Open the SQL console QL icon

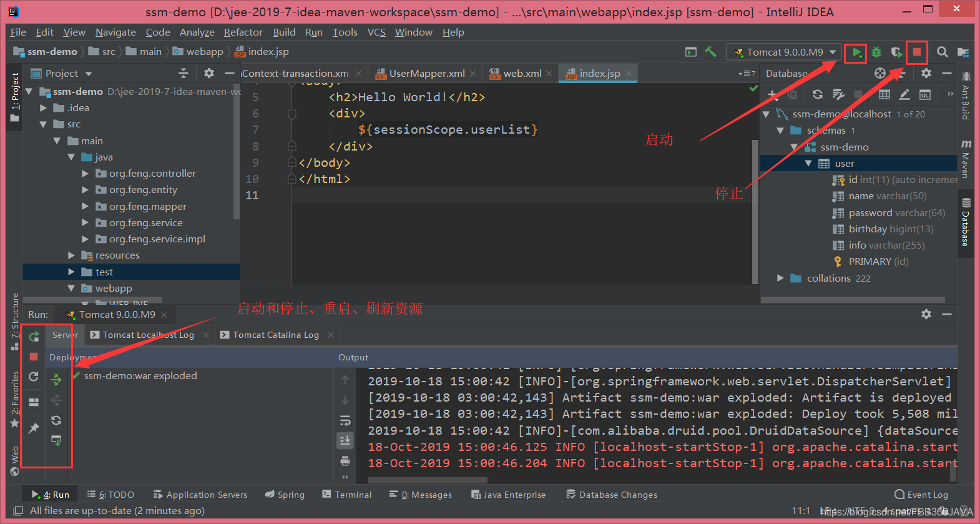click(925, 95)
